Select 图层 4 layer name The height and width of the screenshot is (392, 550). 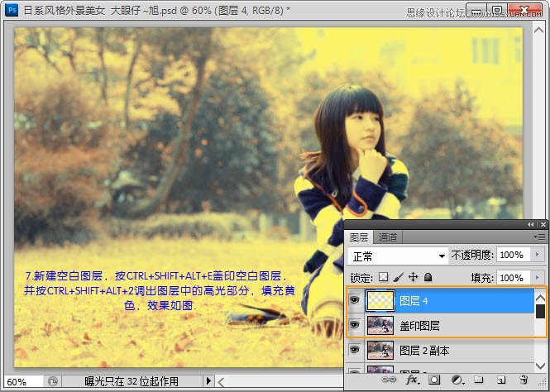[414, 301]
